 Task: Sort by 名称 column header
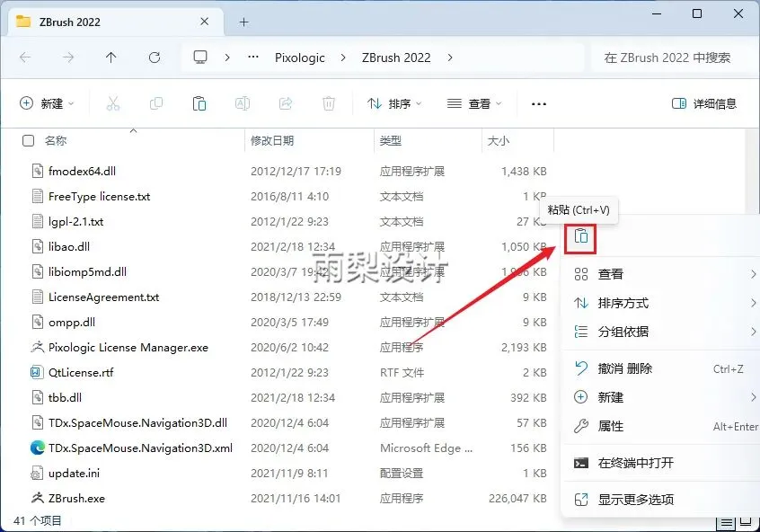point(56,140)
